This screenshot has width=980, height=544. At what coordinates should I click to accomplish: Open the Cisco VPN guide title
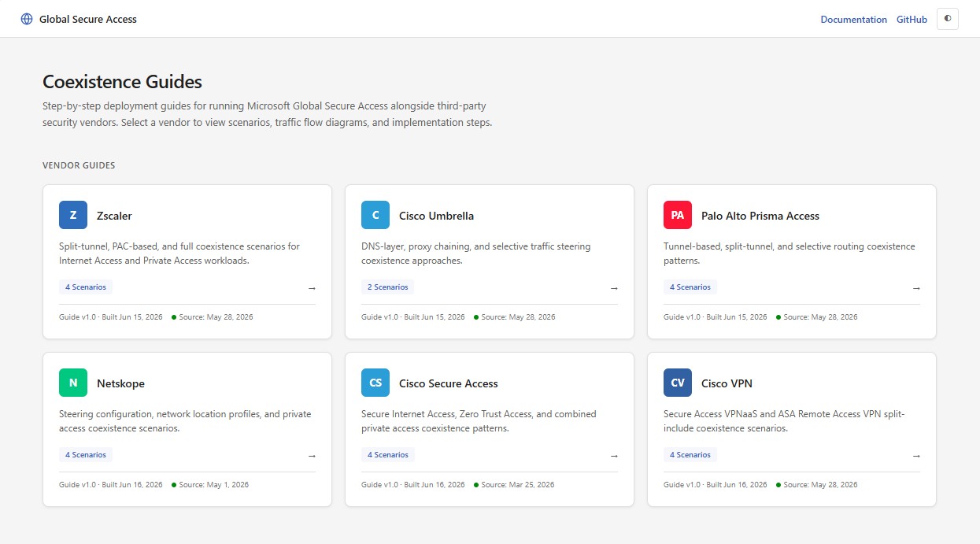click(x=727, y=383)
